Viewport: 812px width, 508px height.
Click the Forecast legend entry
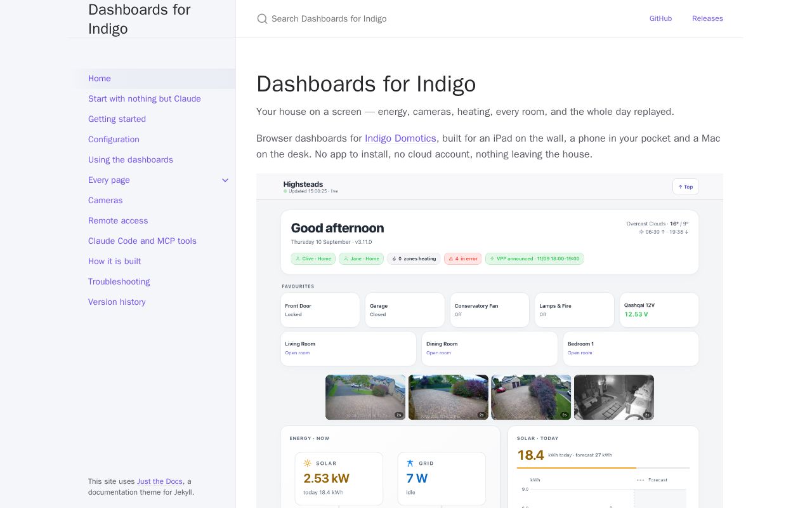(652, 479)
